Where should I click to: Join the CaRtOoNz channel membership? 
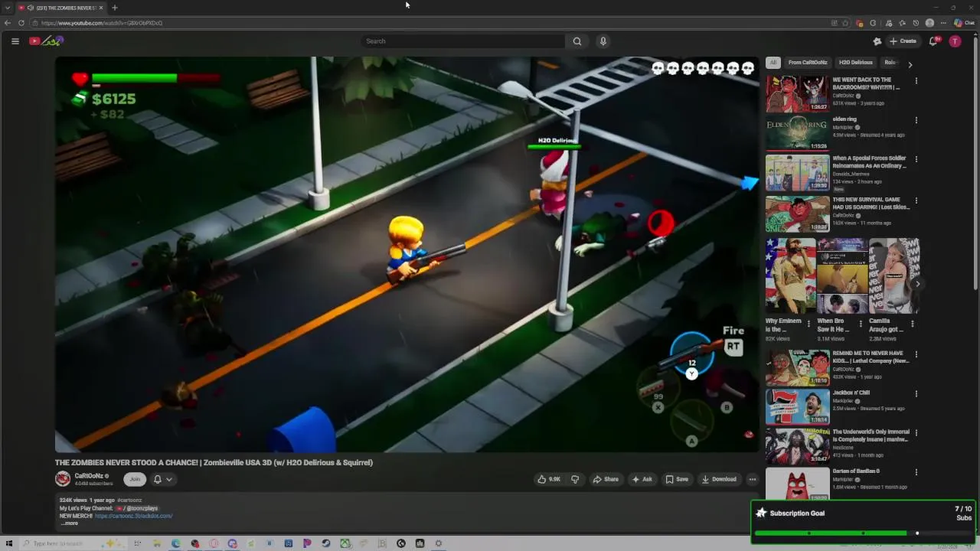(135, 479)
